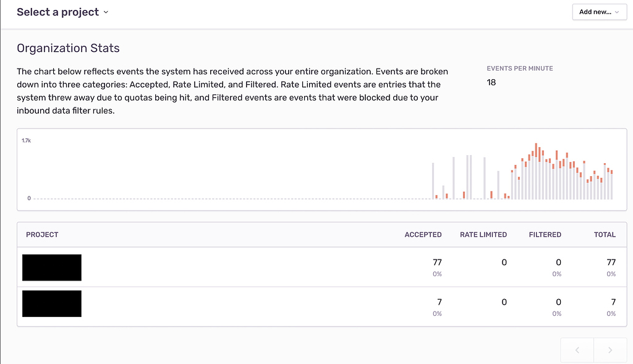Click the EVENTS PER MINUTE value showing 18
This screenshot has width=633, height=364.
[x=491, y=82]
